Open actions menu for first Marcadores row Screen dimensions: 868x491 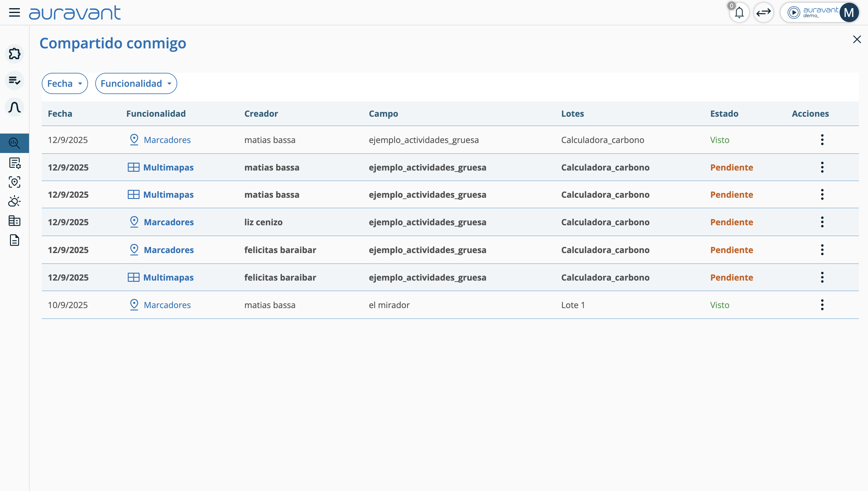(822, 140)
